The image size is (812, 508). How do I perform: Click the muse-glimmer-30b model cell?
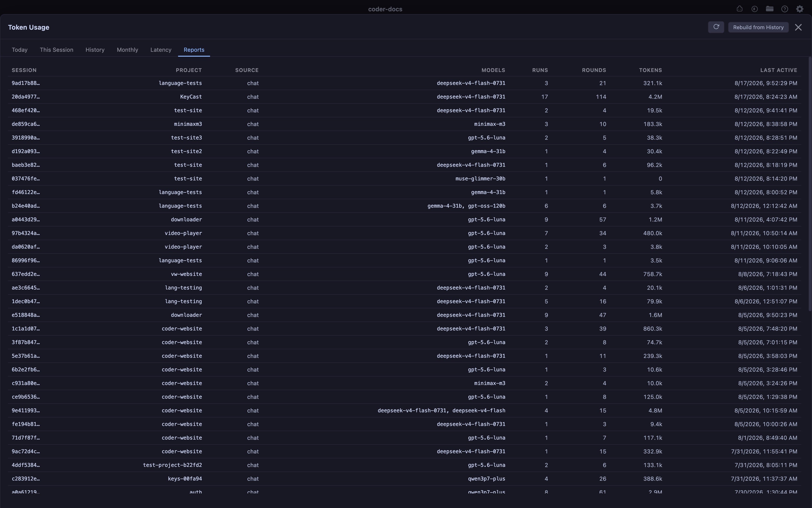480,179
